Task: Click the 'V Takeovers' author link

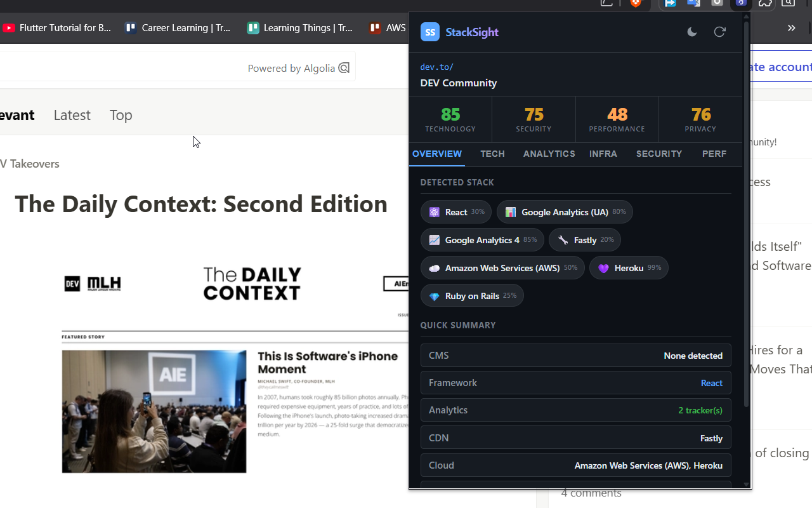Action: click(x=30, y=164)
